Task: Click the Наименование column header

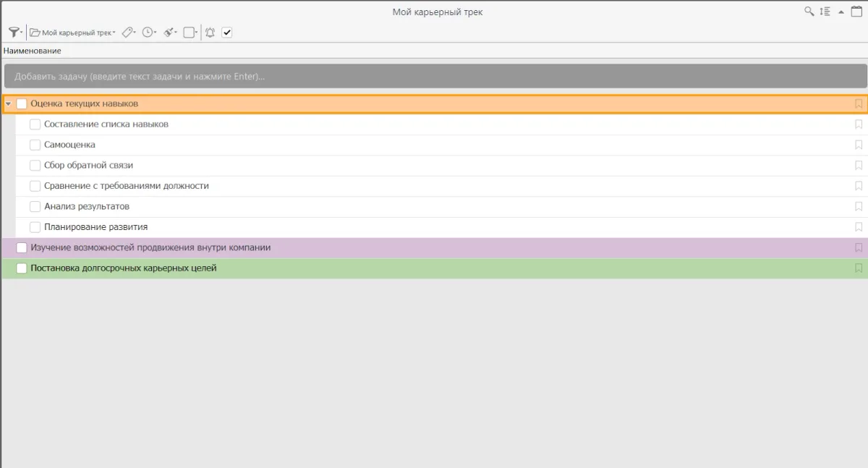Action: click(33, 51)
